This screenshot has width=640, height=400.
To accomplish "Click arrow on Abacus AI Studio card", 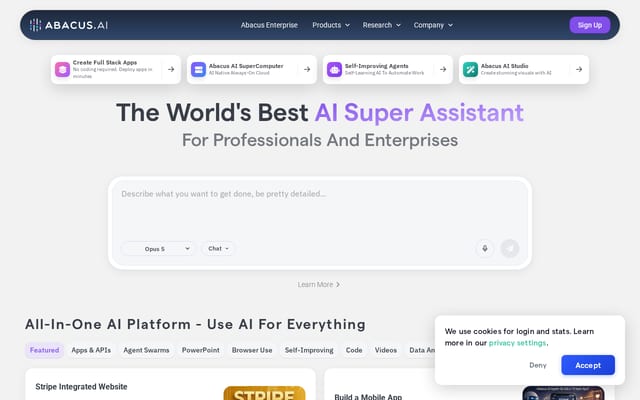I will [579, 69].
